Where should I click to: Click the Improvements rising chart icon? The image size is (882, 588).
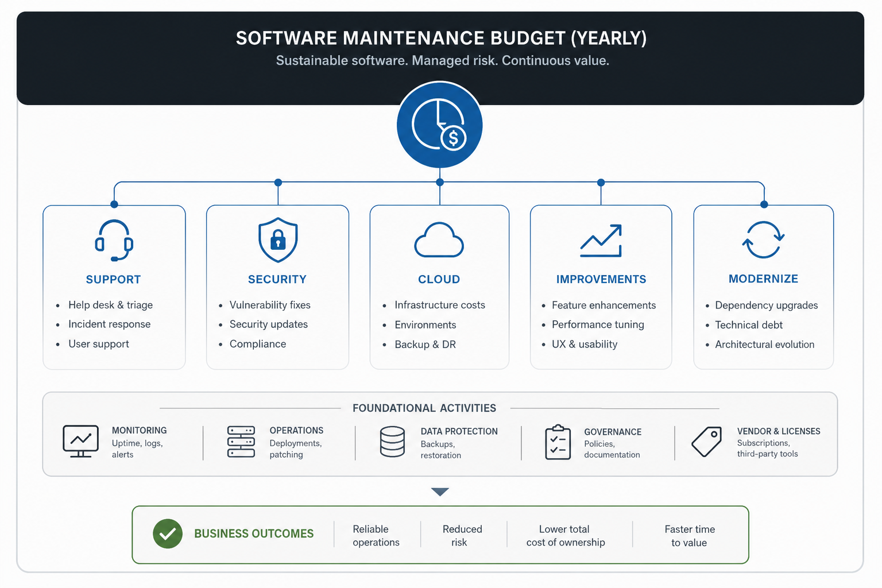point(601,241)
